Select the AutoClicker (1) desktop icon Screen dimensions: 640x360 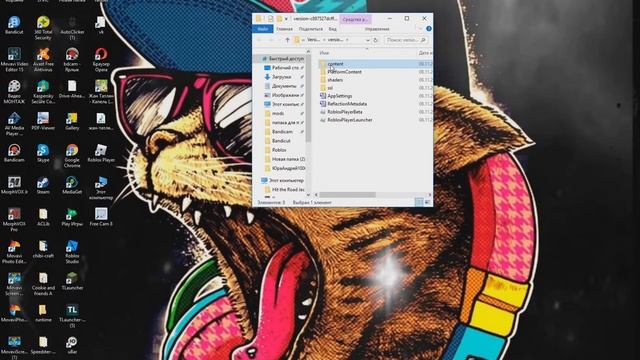[72, 28]
